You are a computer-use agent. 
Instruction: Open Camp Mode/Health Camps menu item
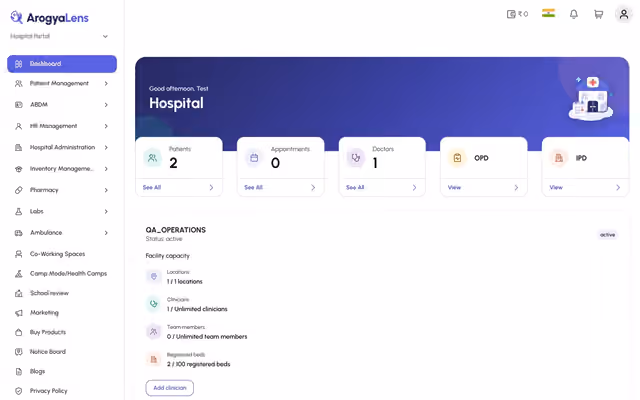click(62, 273)
